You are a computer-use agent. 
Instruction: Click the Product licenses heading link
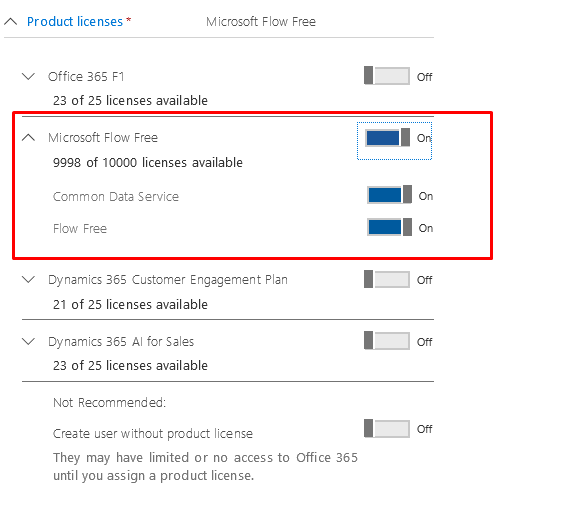75,22
